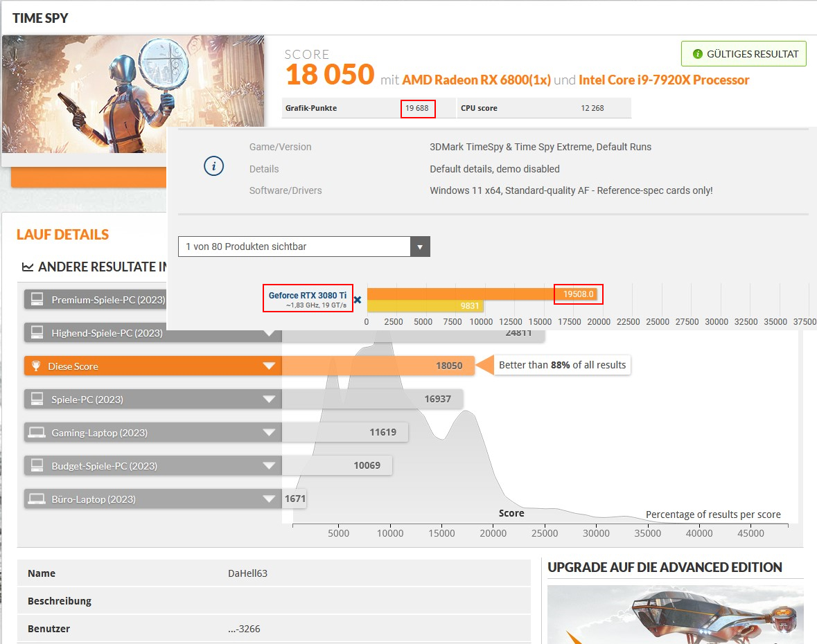Click the CPU score value 12 268
The width and height of the screenshot is (817, 644).
tap(592, 108)
